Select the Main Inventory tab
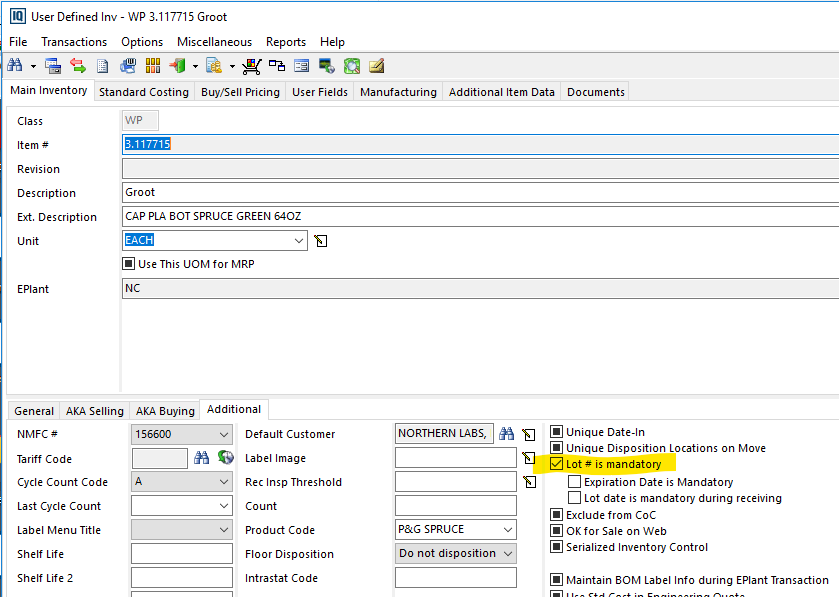The height and width of the screenshot is (597, 839). [49, 90]
